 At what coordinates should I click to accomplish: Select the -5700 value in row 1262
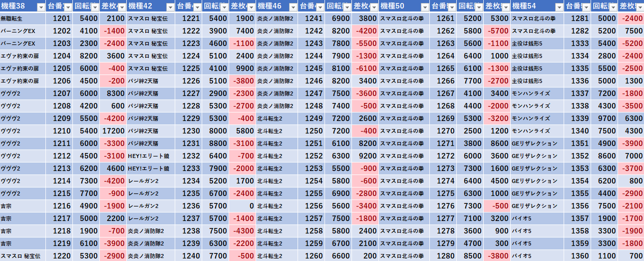pos(497,31)
